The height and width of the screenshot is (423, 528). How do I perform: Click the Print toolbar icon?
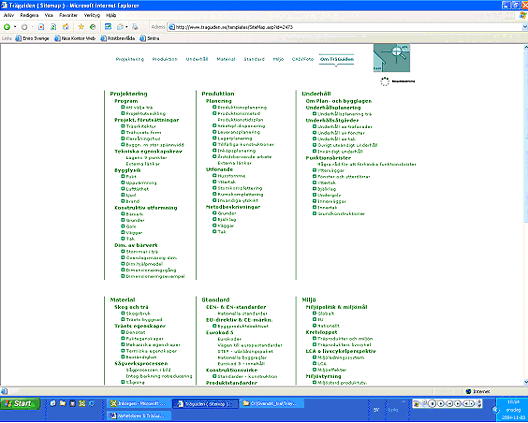point(135,27)
